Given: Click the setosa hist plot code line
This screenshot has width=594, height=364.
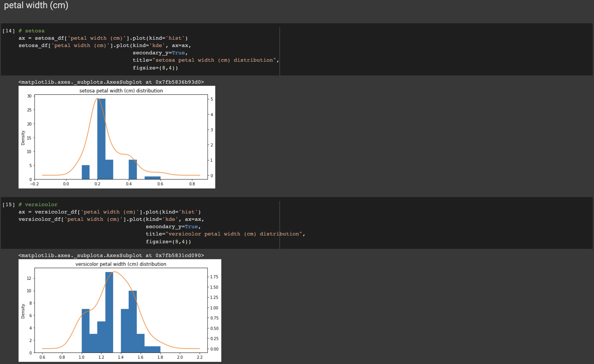Looking at the screenshot, I should (x=103, y=38).
